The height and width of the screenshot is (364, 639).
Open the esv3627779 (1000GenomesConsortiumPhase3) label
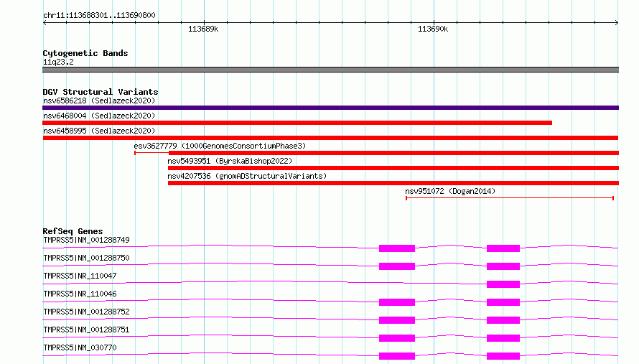[x=220, y=146]
